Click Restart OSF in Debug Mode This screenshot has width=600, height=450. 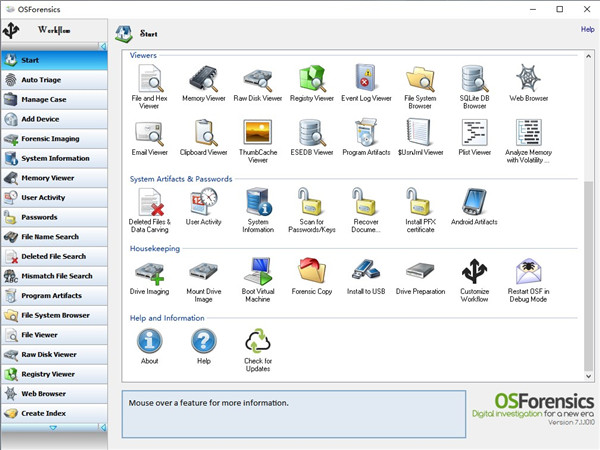pos(528,271)
